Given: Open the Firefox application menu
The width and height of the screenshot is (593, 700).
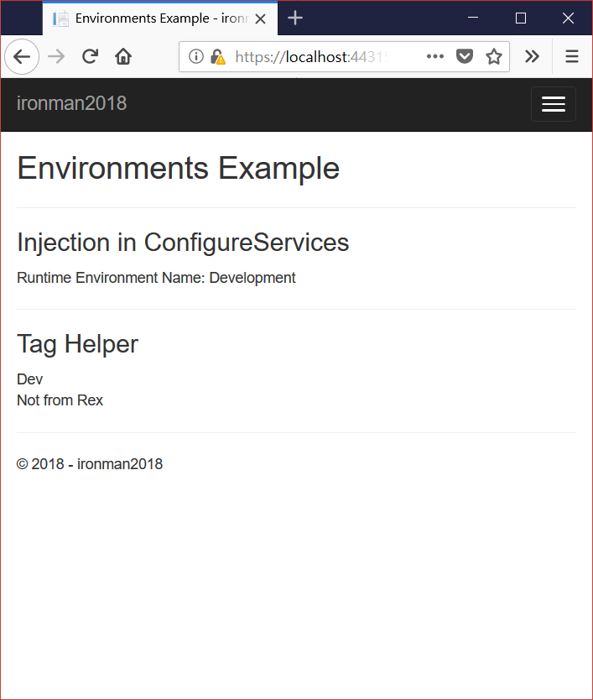Looking at the screenshot, I should (572, 57).
